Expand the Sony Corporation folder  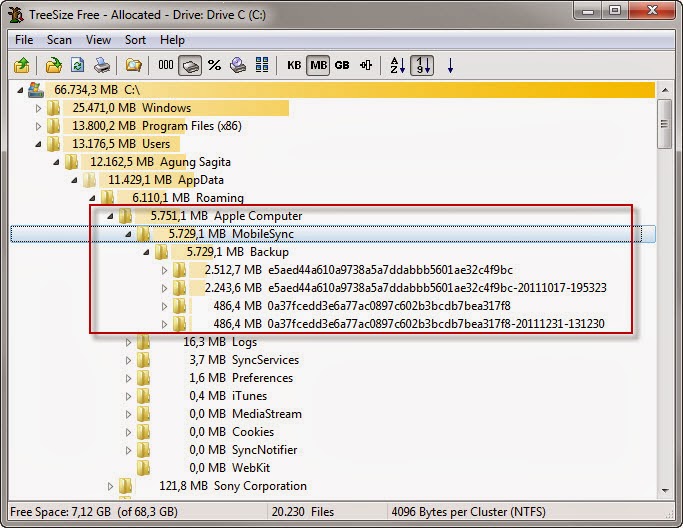110,486
